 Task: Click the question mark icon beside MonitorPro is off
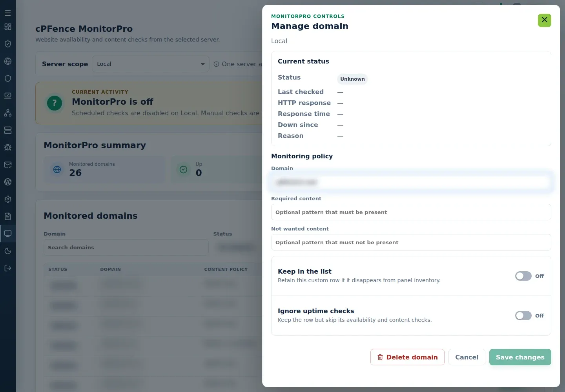click(x=55, y=103)
